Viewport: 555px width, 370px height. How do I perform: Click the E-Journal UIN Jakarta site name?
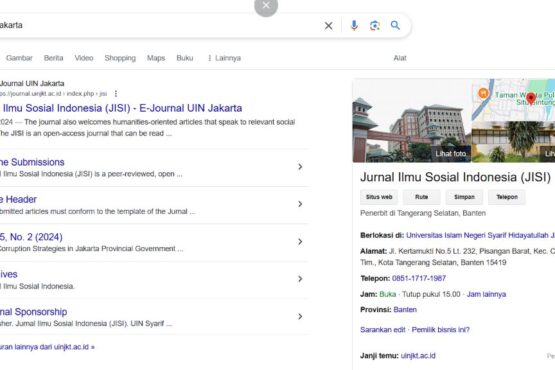[x=32, y=84]
